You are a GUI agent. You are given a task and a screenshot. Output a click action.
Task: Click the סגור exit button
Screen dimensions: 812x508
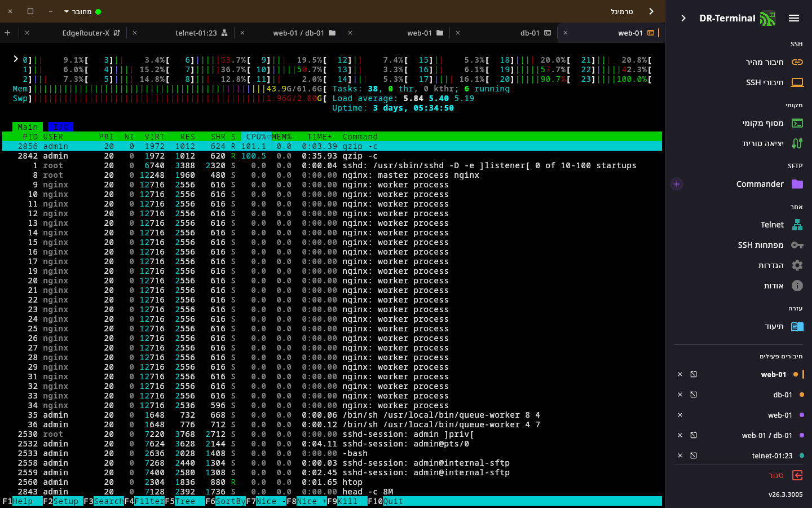(x=785, y=475)
